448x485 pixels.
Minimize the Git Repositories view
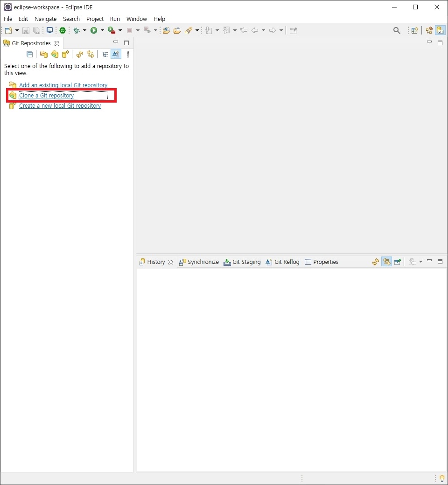pyautogui.click(x=116, y=42)
